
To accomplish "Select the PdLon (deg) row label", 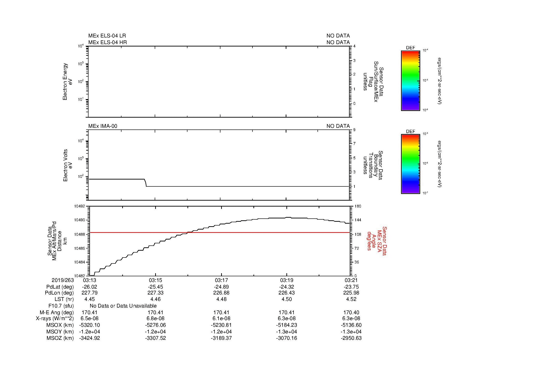I will [x=59, y=293].
